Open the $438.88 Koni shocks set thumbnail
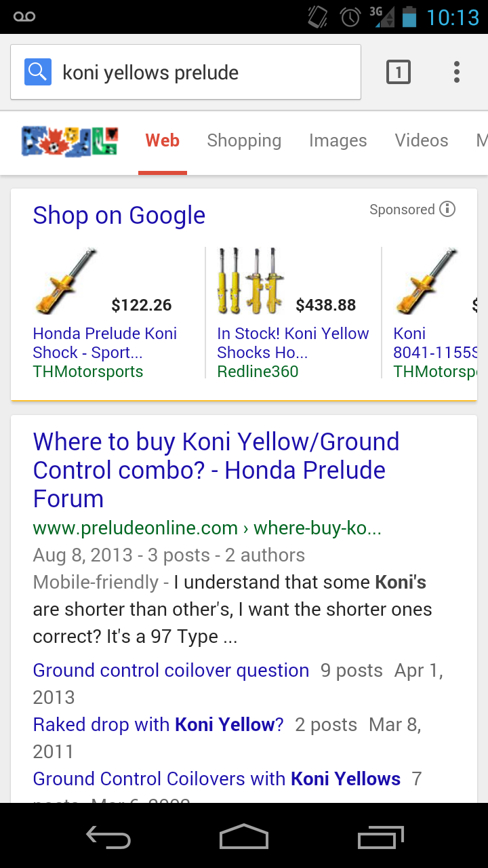488x868 pixels. [251, 281]
